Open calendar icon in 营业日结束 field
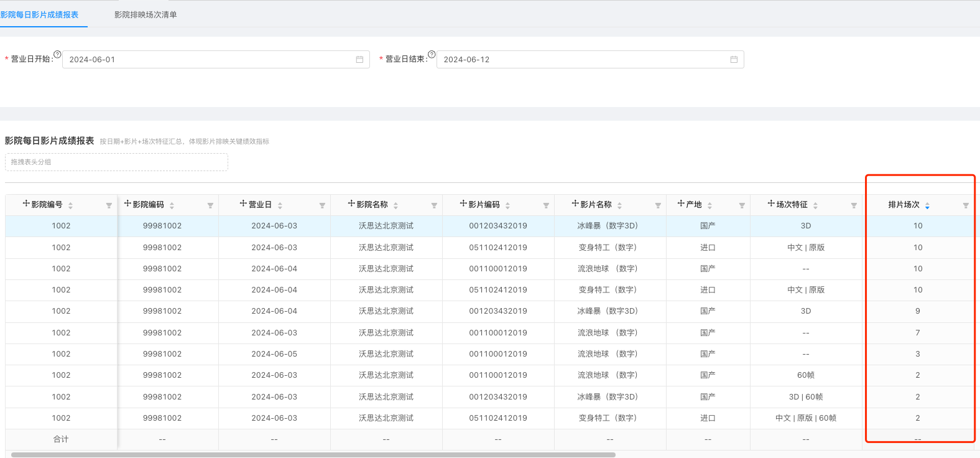 [734, 60]
